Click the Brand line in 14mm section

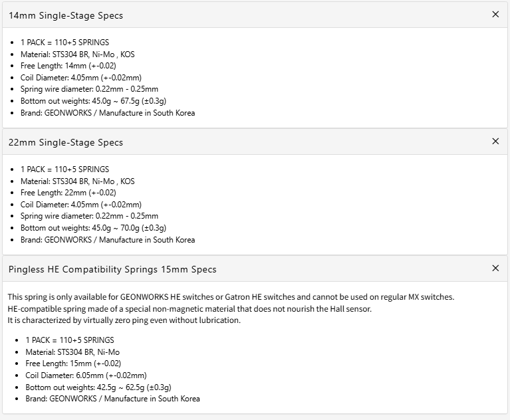(x=108, y=113)
